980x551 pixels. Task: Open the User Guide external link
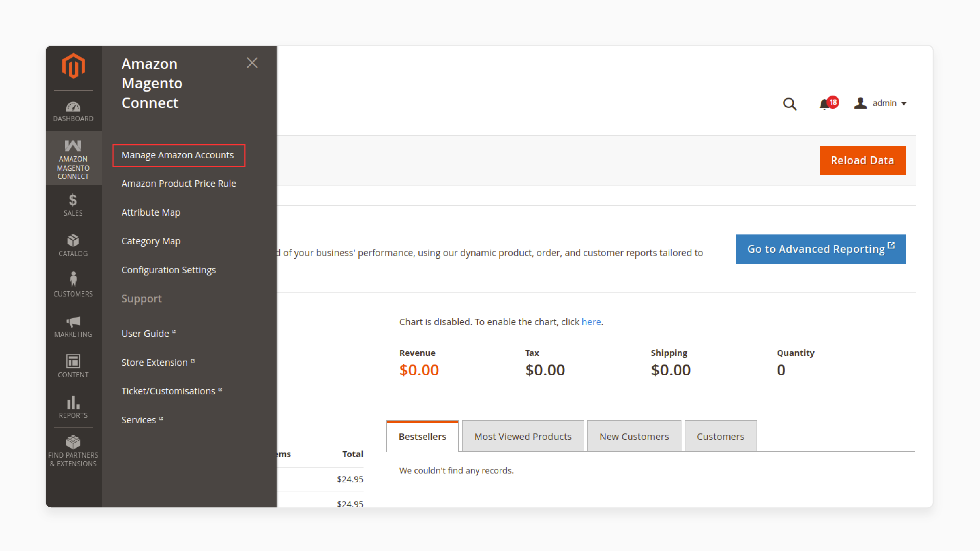[148, 334]
